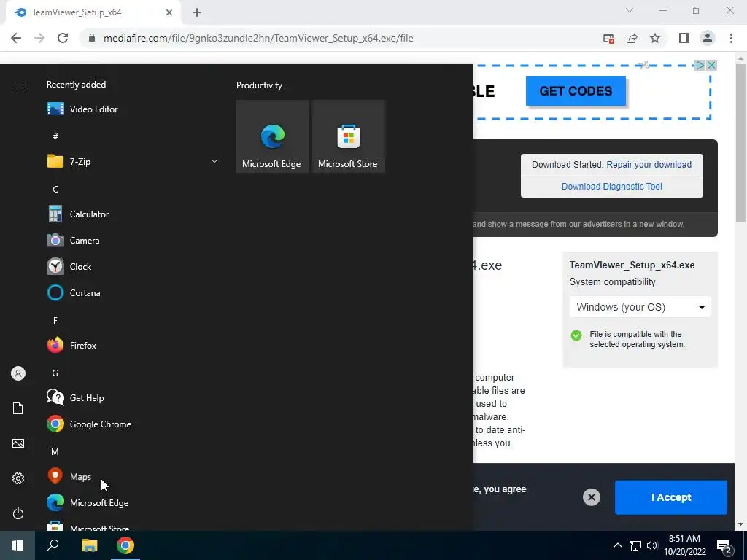
Task: Close the TeamViewer_Setup_x64 tab
Action: click(169, 12)
